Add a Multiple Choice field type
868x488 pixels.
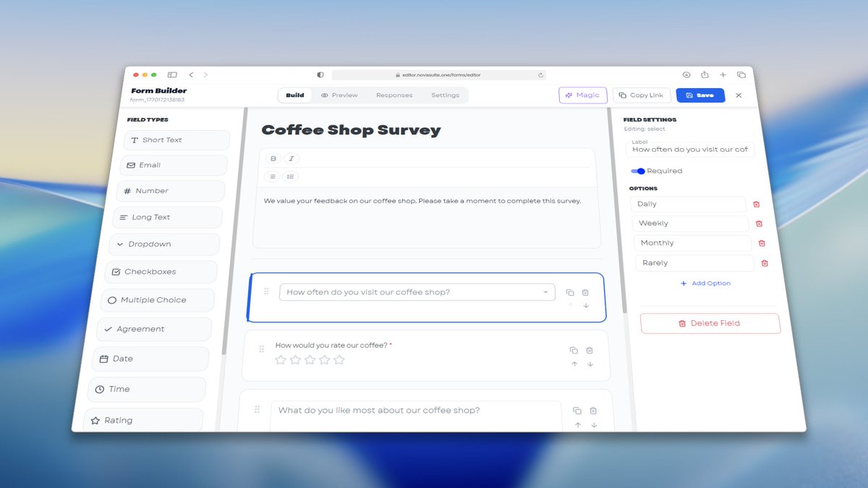[x=157, y=300]
